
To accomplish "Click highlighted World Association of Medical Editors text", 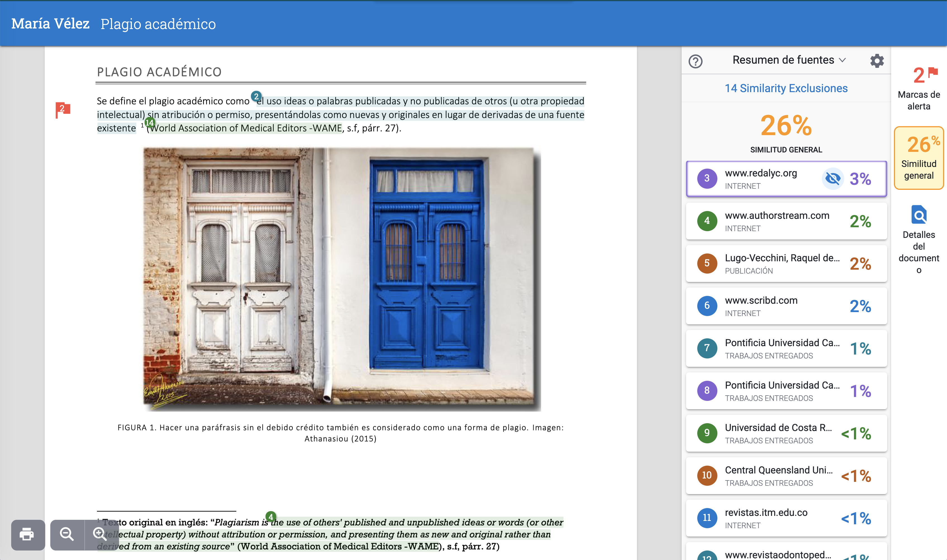I will (x=246, y=128).
